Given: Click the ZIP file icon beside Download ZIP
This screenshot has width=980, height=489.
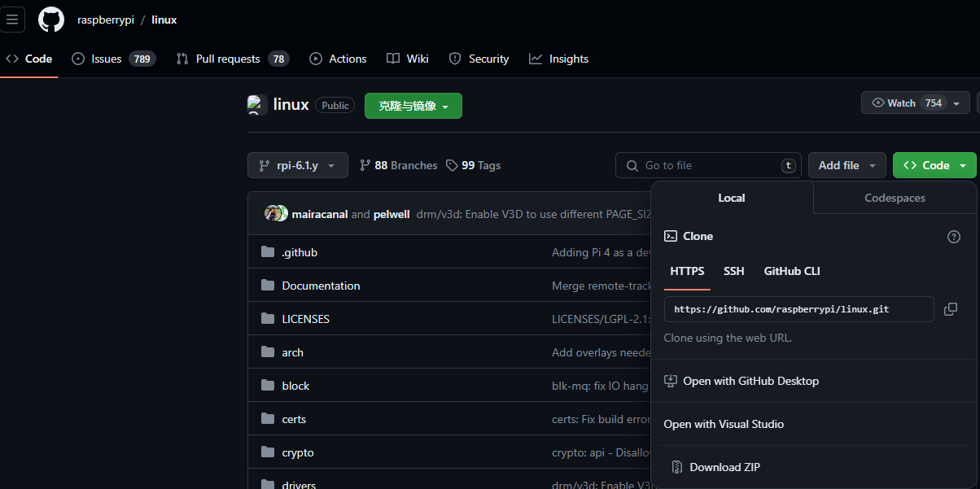Looking at the screenshot, I should click(x=676, y=467).
